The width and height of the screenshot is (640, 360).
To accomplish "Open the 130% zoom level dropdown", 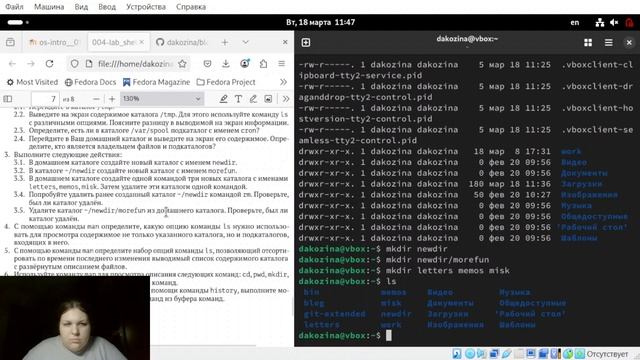I will pyautogui.click(x=162, y=99).
